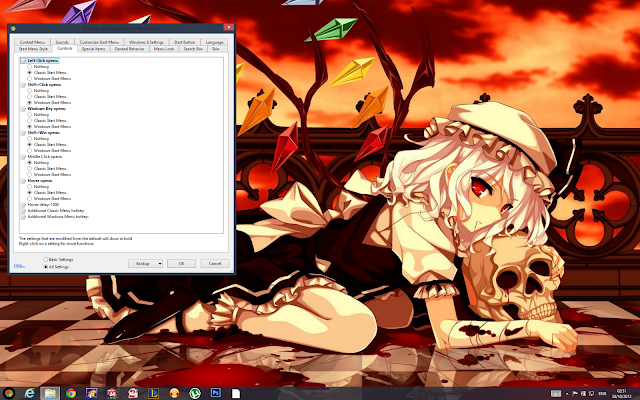Open the Language tab
This screenshot has width=640, height=400.
coord(214,42)
